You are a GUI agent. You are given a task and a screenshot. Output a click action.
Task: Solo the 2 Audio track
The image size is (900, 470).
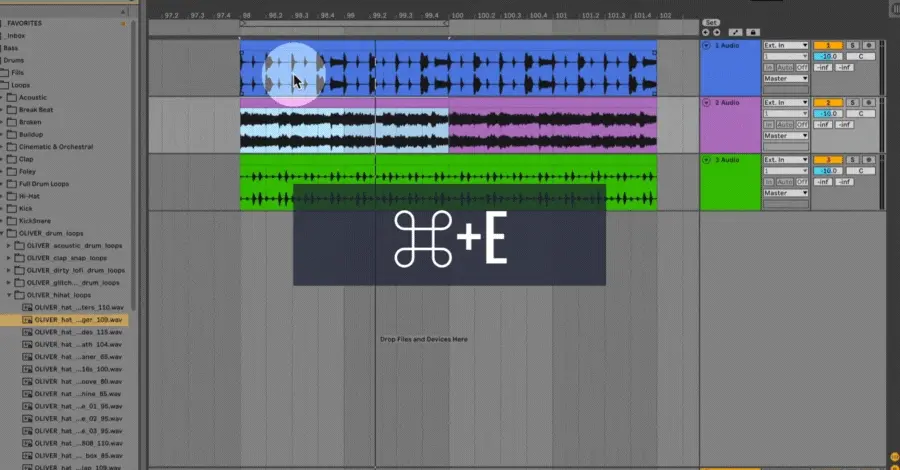click(x=852, y=103)
